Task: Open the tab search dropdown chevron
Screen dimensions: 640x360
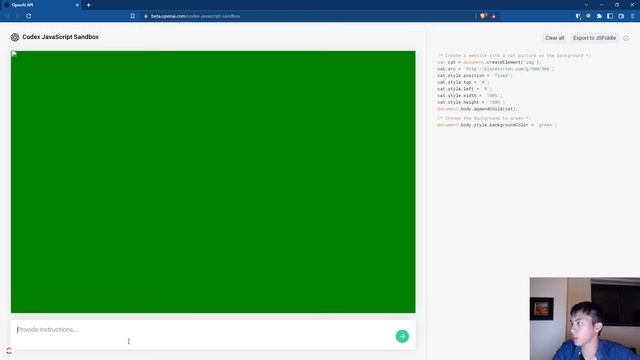Action: pos(586,5)
